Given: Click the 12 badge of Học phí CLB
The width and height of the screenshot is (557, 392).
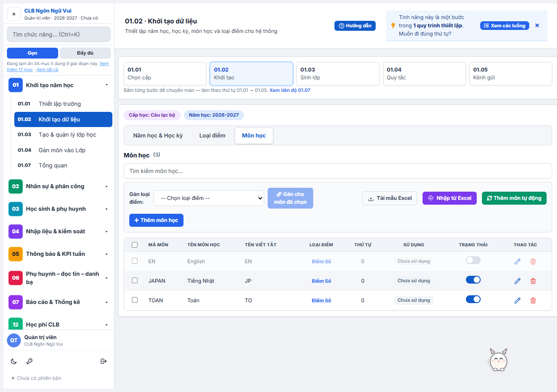Looking at the screenshot, I should pos(16,323).
